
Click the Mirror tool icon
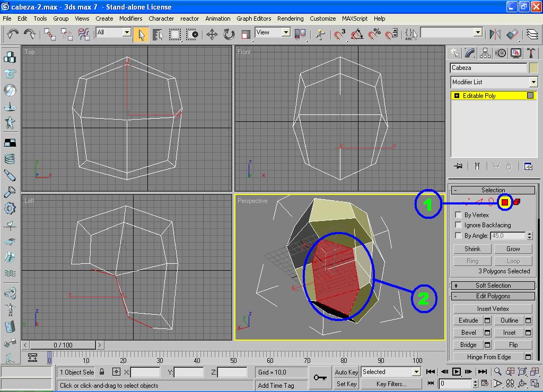coord(495,34)
